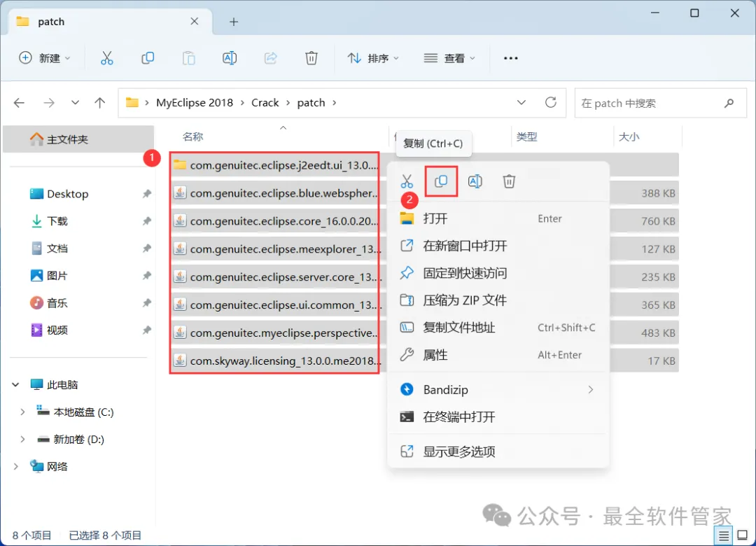
Task: Add a new tab with plus button
Action: pyautogui.click(x=234, y=22)
